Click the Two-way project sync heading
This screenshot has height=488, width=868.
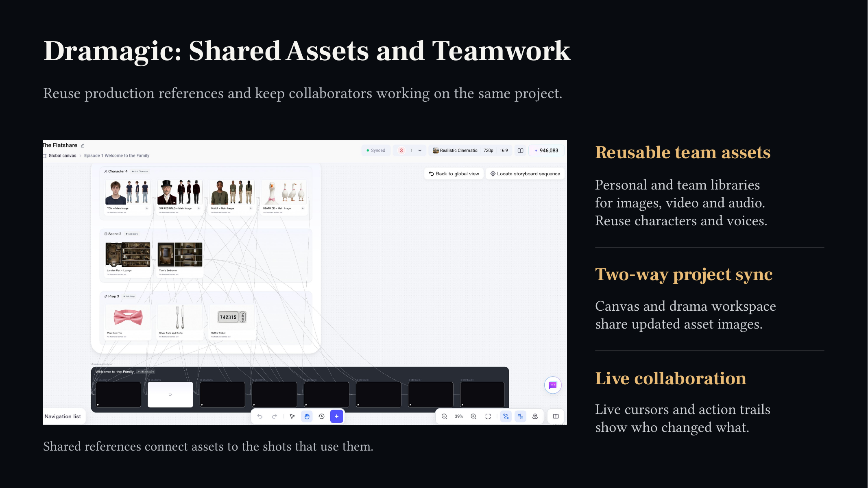684,274
